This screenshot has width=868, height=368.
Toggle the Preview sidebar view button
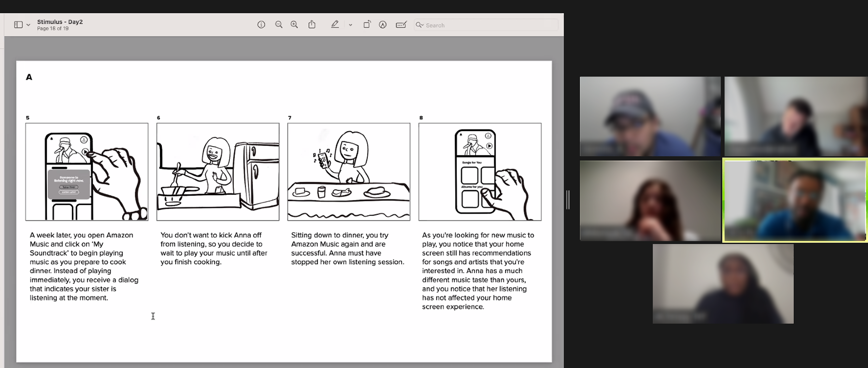[x=18, y=25]
